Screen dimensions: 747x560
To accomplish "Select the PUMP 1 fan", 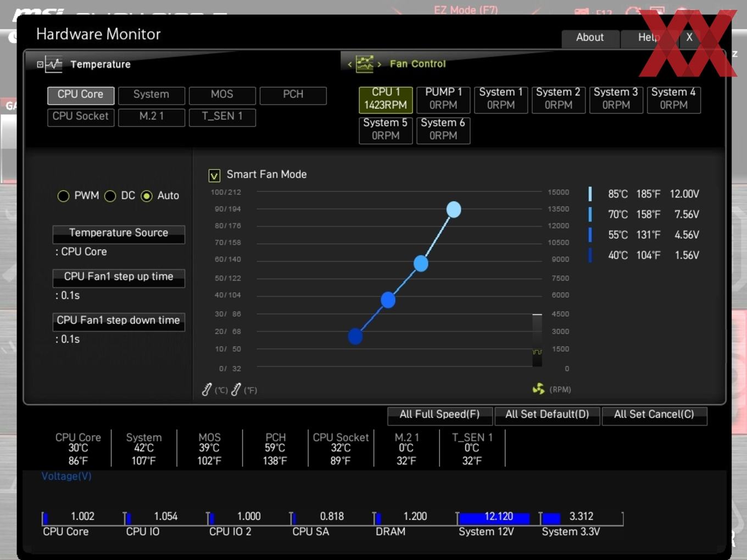I will coord(443,99).
